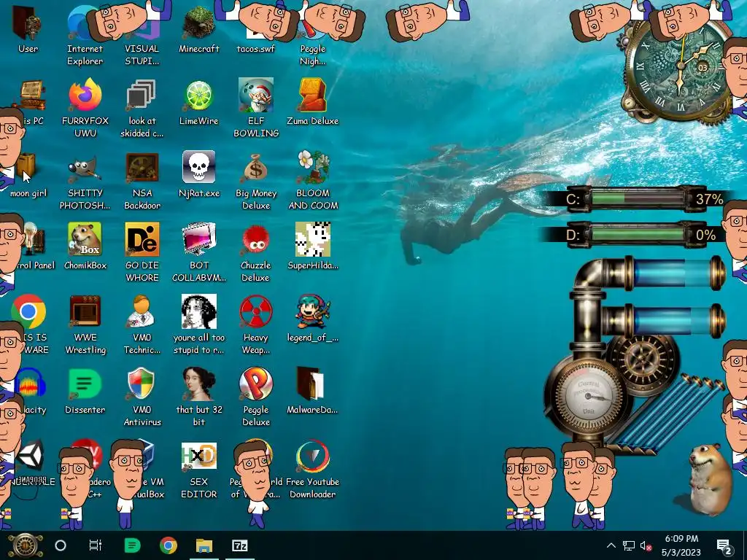747x560 pixels.
Task: Open the notification center with 2 alerts
Action: [x=724, y=546]
